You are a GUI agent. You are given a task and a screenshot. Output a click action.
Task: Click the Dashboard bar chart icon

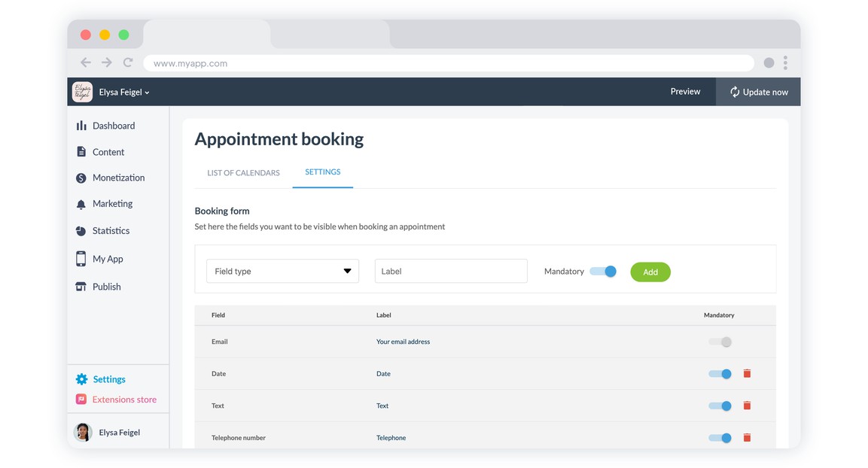coord(81,126)
